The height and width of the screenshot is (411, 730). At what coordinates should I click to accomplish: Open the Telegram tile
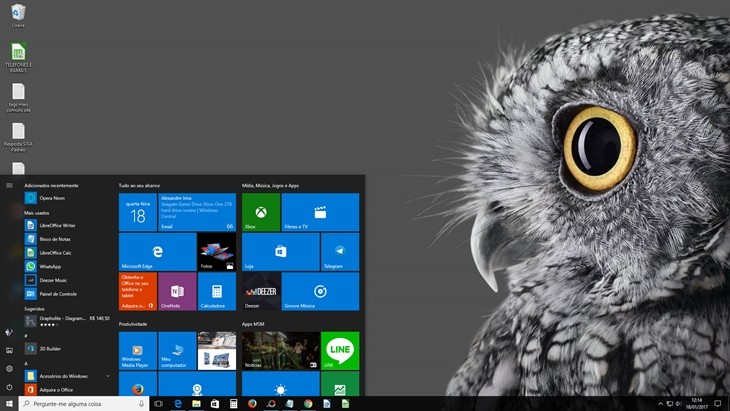coord(340,252)
